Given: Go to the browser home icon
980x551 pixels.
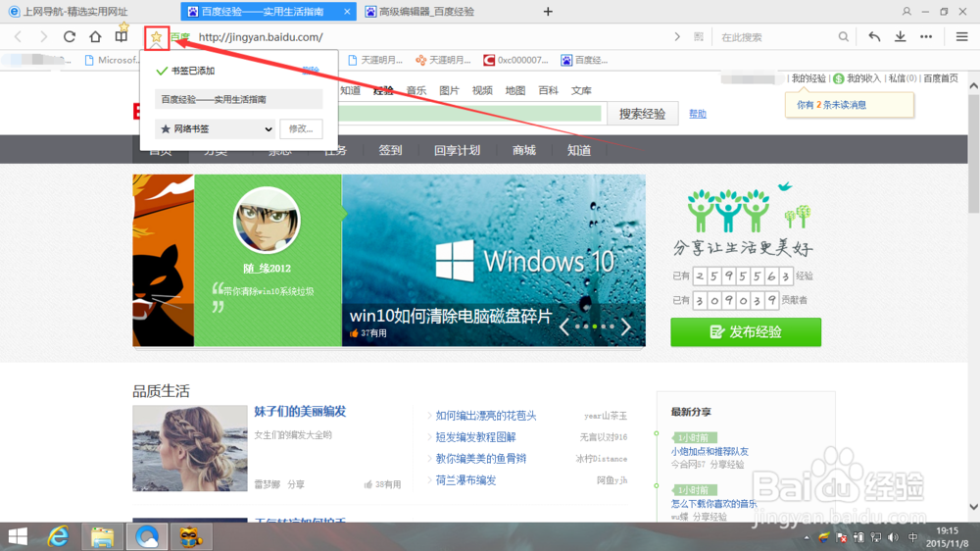Looking at the screenshot, I should pyautogui.click(x=95, y=37).
